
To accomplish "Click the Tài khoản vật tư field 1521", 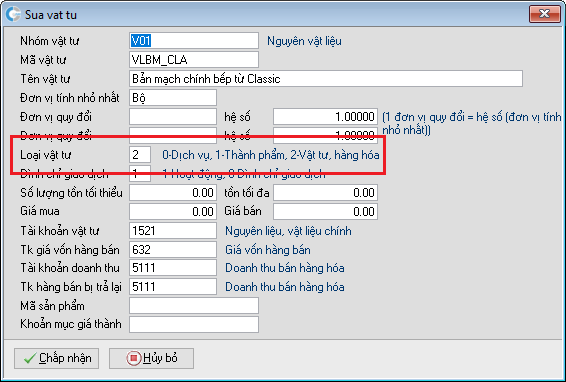I will click(x=173, y=231).
